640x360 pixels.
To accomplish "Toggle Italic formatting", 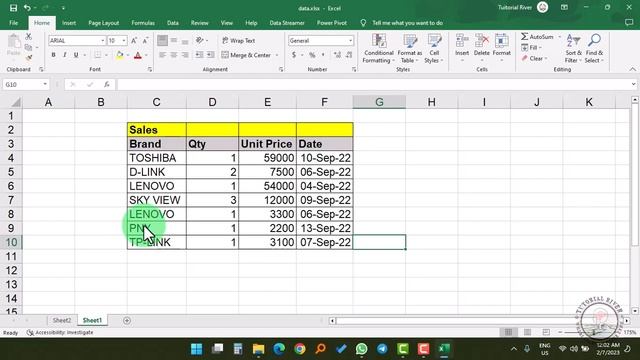I will [x=64, y=55].
